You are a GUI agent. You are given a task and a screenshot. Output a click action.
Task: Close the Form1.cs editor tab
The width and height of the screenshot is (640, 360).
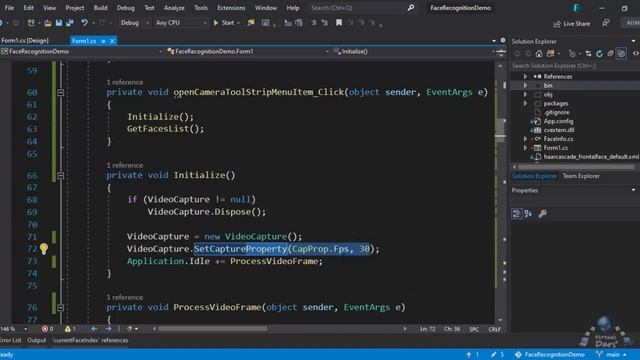pyautogui.click(x=112, y=41)
